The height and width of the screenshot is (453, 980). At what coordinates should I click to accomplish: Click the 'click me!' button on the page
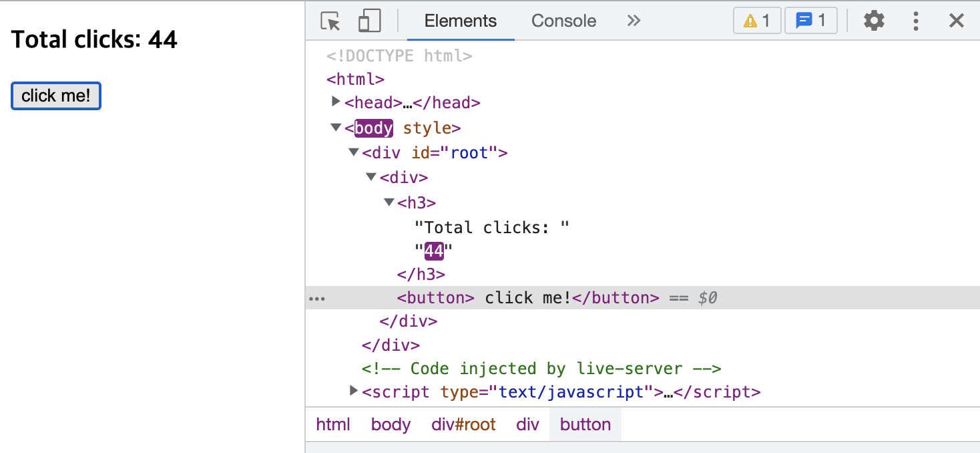tap(56, 96)
